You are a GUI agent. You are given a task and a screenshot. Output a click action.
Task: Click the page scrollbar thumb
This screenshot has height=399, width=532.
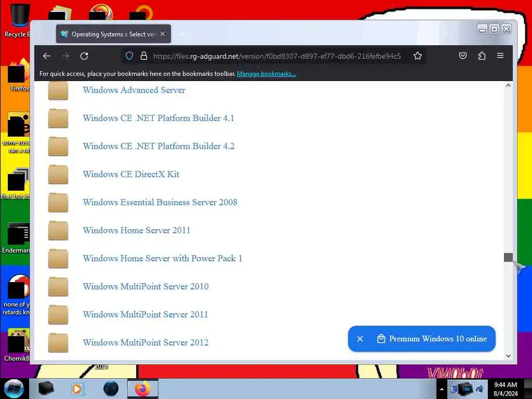[508, 258]
